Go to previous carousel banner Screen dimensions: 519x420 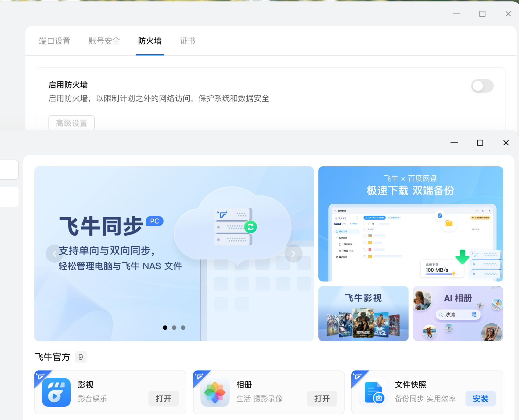[54, 254]
